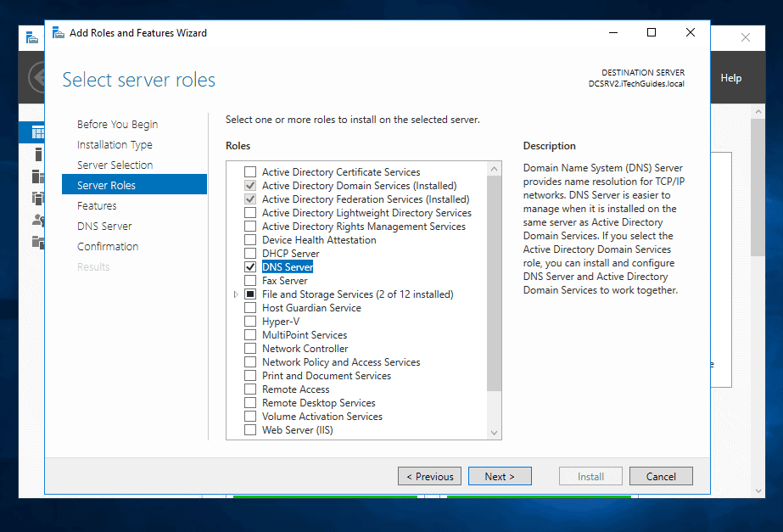
Task: Open the Server Selection step
Action: coord(115,165)
